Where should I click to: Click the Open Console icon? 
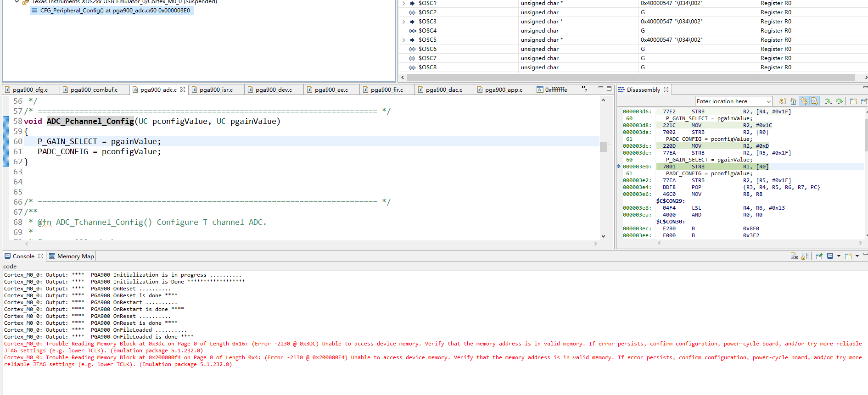coord(848,256)
